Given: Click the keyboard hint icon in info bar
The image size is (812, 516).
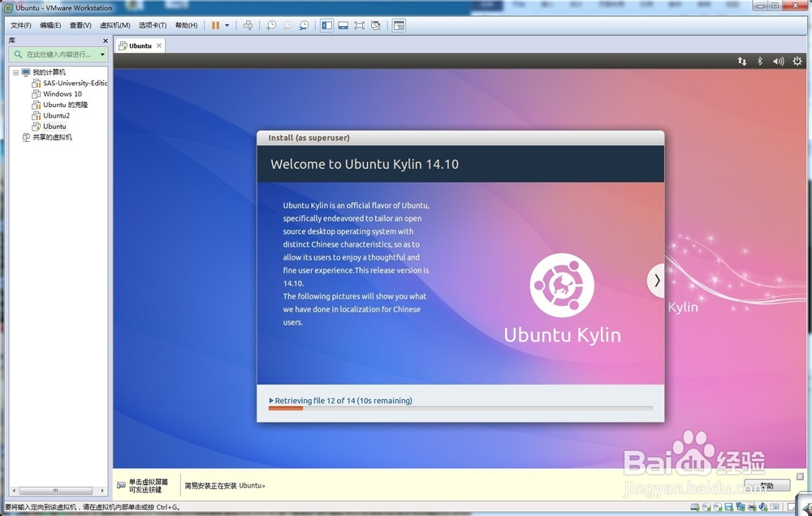Looking at the screenshot, I should pyautogui.click(x=121, y=485).
